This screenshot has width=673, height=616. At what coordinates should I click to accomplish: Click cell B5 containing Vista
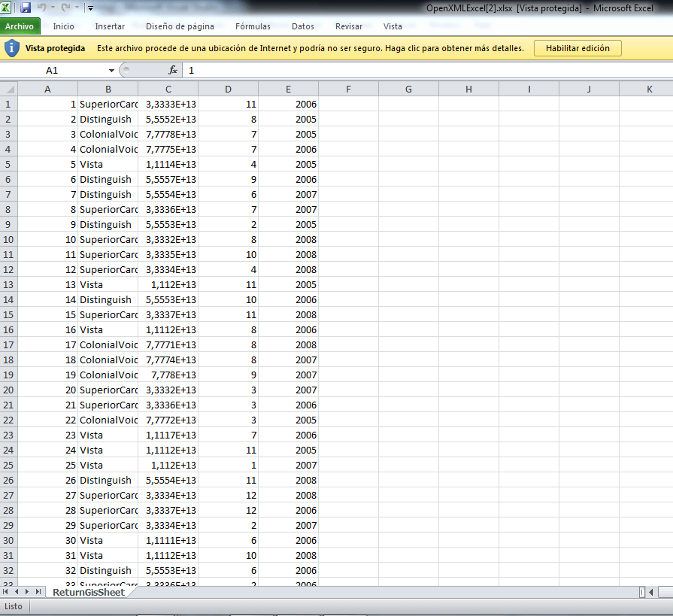108,165
